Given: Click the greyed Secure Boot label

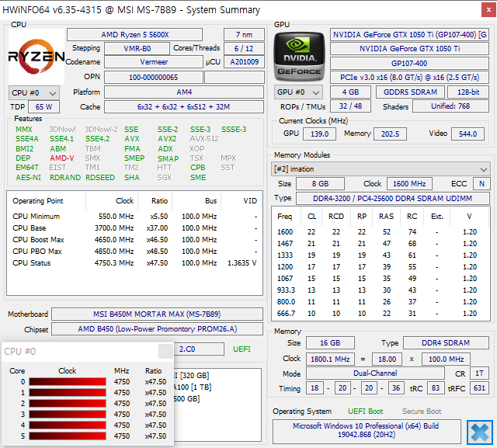Looking at the screenshot, I should [422, 412].
